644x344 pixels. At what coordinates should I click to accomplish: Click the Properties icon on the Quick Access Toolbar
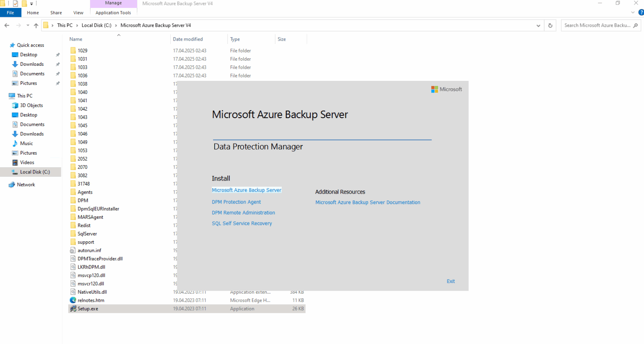coord(15,3)
